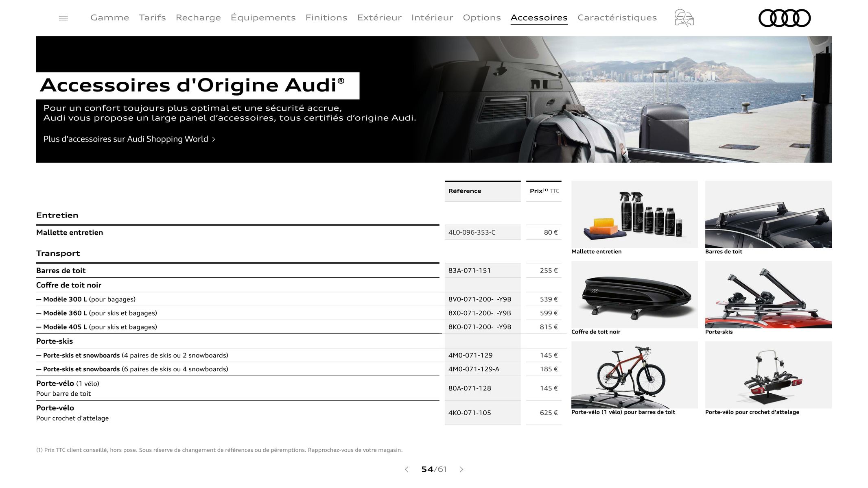Click the roof bar bike carrier image
The width and height of the screenshot is (868, 488).
point(634,375)
